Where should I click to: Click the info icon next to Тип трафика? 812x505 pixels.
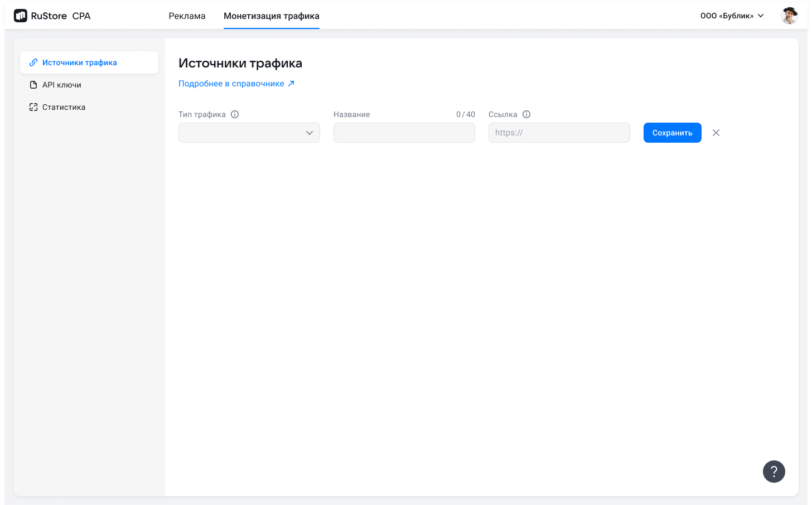[235, 114]
